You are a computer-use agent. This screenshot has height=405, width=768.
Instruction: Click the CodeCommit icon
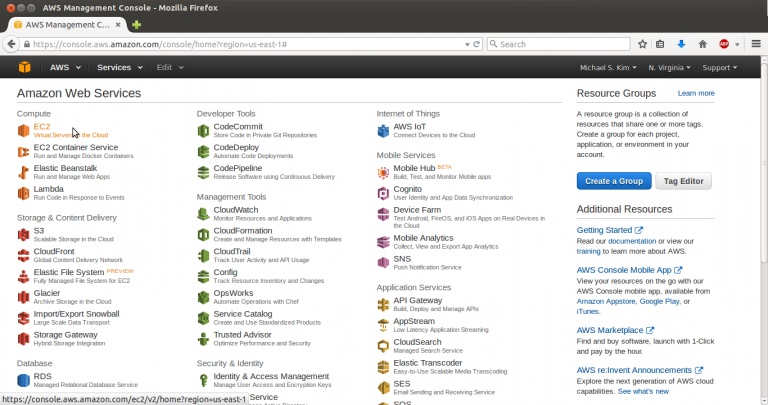[203, 131]
